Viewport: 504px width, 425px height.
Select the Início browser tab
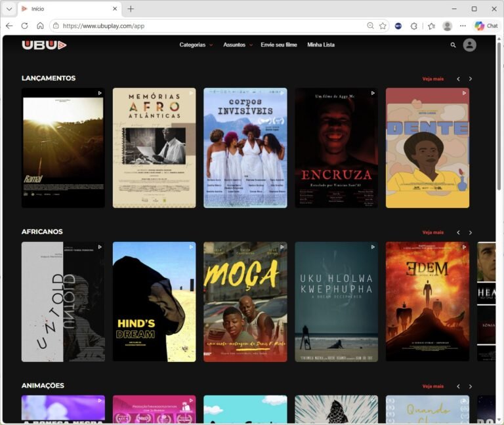tap(70, 9)
